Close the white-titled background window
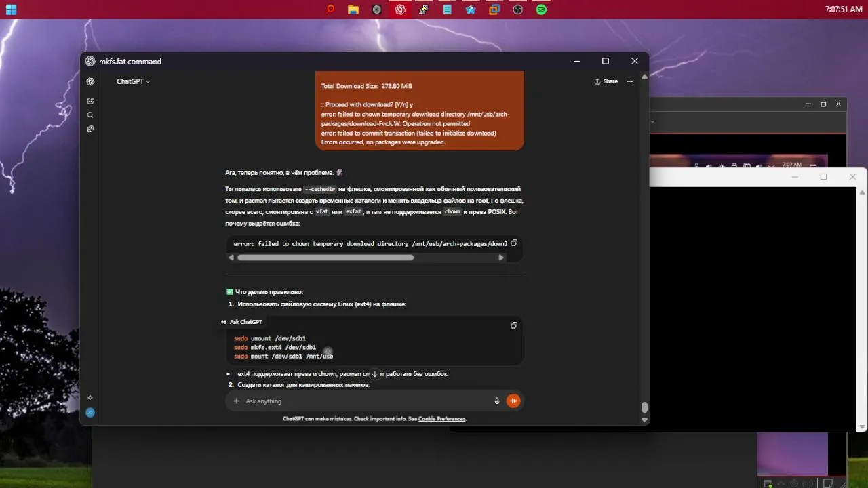The height and width of the screenshot is (488, 868). pos(852,177)
